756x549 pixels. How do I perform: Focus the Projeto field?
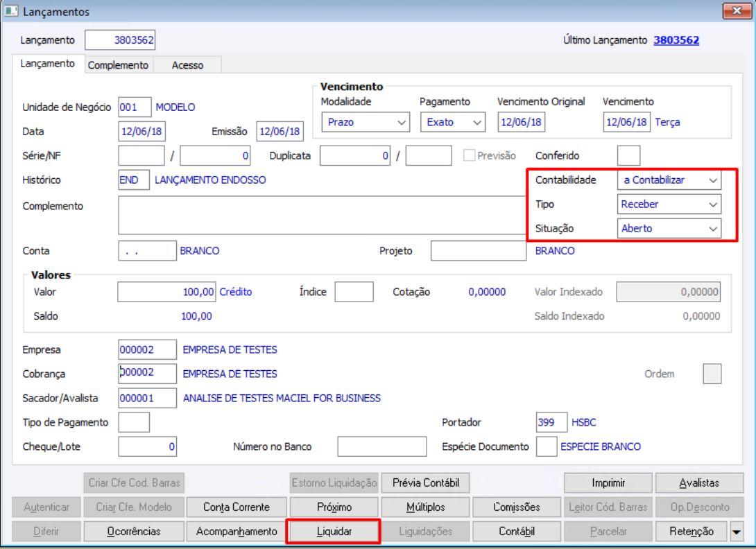pyautogui.click(x=479, y=251)
